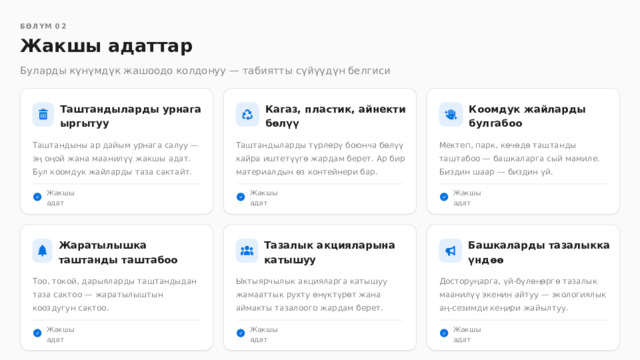Click the description starting Досторуңарга, үй-бүлөңөргө
Image resolution: width=640 pixels, height=360 pixels.
pos(522,294)
